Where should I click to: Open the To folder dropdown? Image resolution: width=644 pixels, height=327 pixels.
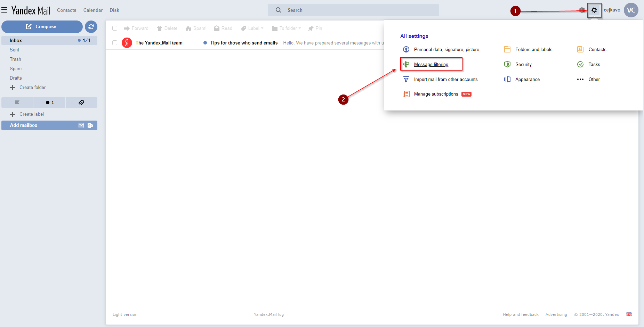(287, 28)
